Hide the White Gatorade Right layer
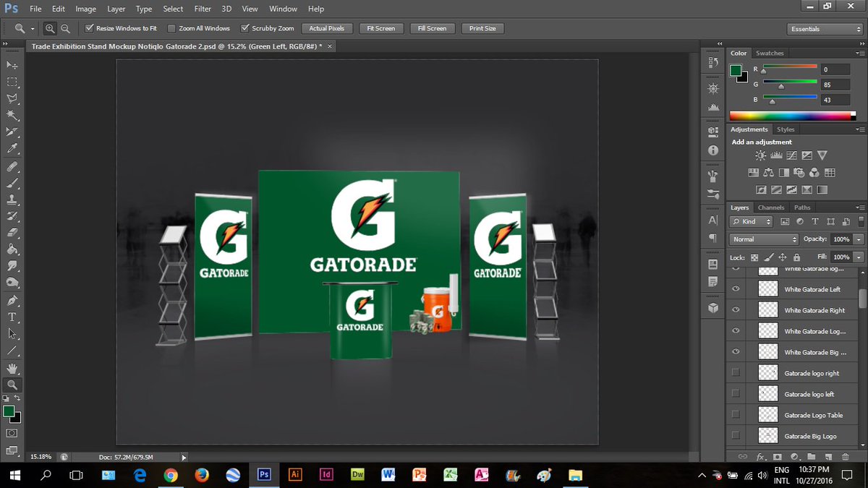Screen dimensions: 868x488 (736, 310)
